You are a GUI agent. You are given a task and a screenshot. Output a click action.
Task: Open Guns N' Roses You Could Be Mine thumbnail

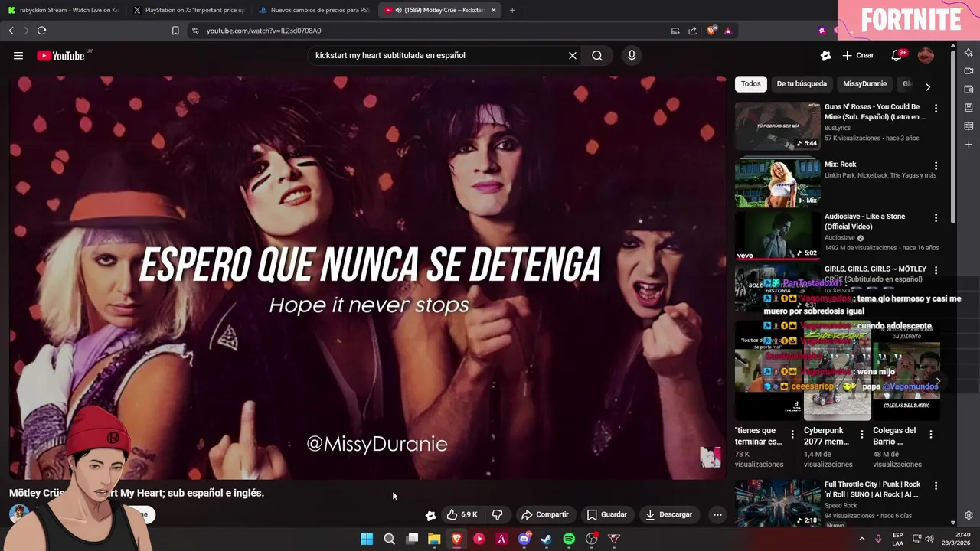pyautogui.click(x=777, y=126)
